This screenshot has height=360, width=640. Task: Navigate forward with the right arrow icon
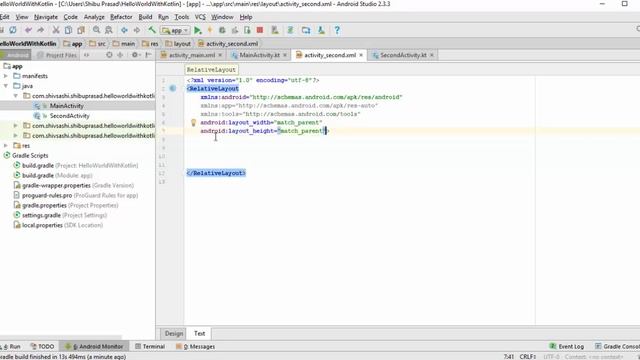tap(137, 30)
